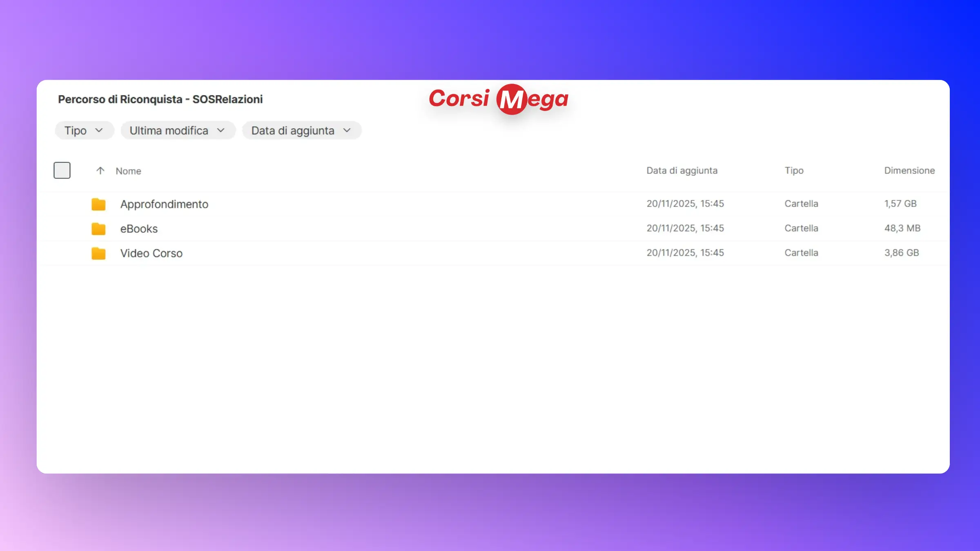Select the Approfondimento folder name
Screen dimensions: 980x551
click(x=164, y=204)
